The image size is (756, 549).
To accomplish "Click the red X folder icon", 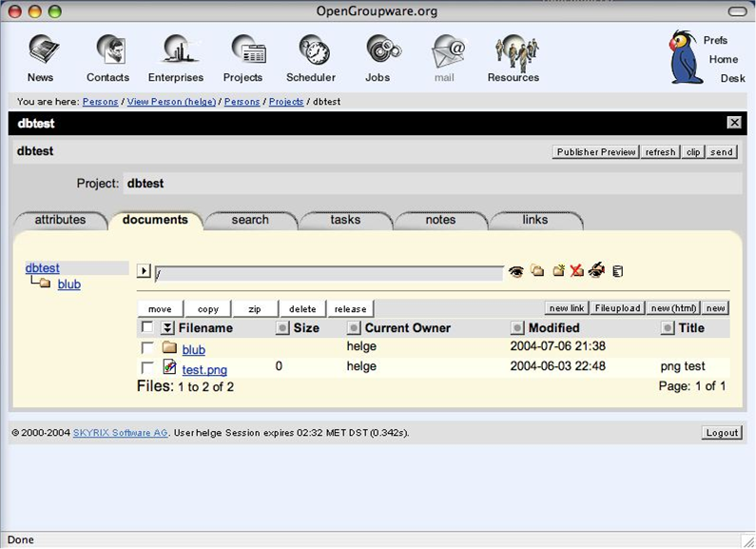I will [577, 272].
